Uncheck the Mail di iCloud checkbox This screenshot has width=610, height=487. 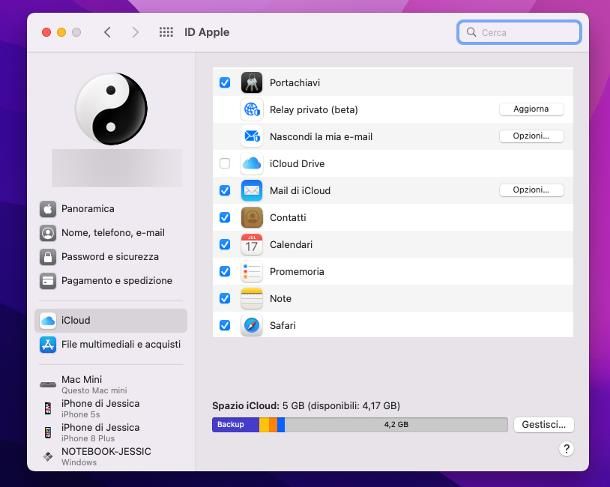[225, 191]
